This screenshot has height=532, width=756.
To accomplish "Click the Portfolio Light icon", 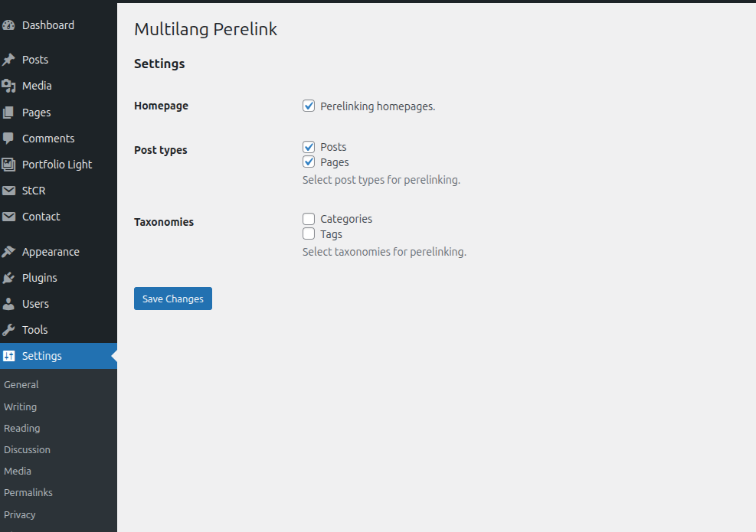I will coord(8,165).
